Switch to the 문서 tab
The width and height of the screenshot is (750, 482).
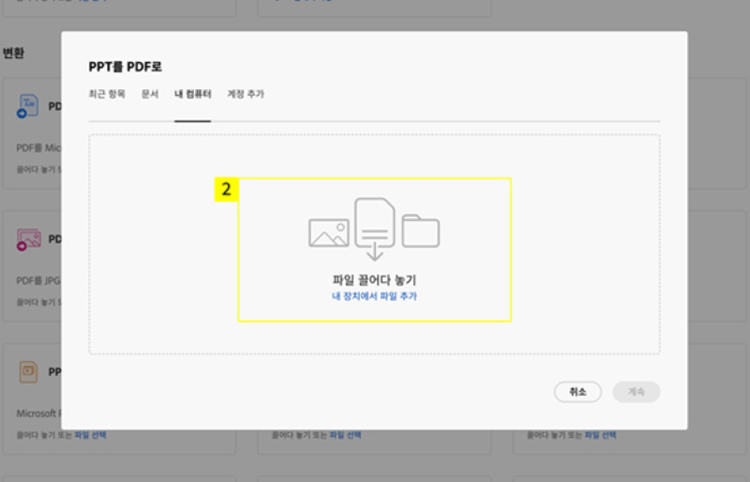tap(150, 94)
